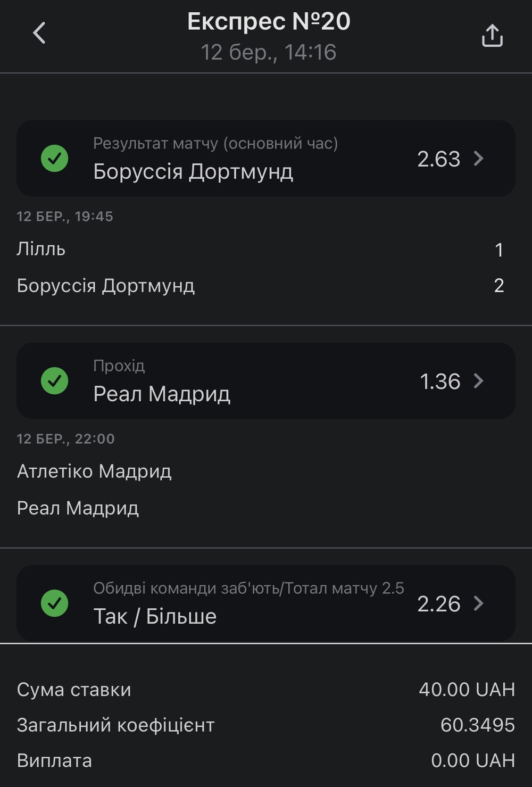
Task: Tap the Загальний коефіцієнт 60.3495 value
Action: click(478, 725)
